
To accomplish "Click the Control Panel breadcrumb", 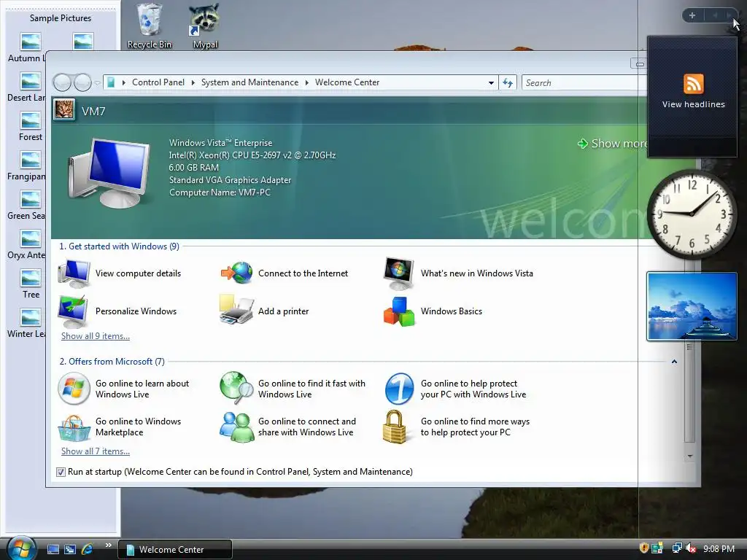I will click(158, 82).
